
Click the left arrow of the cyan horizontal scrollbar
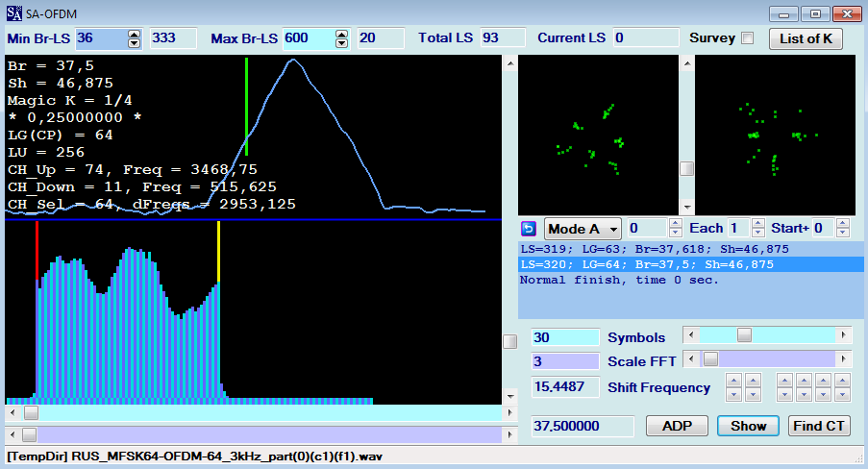pos(12,412)
